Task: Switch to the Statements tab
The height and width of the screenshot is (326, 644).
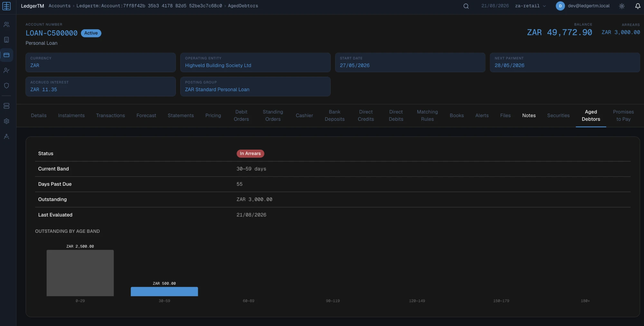Action: pos(181,115)
